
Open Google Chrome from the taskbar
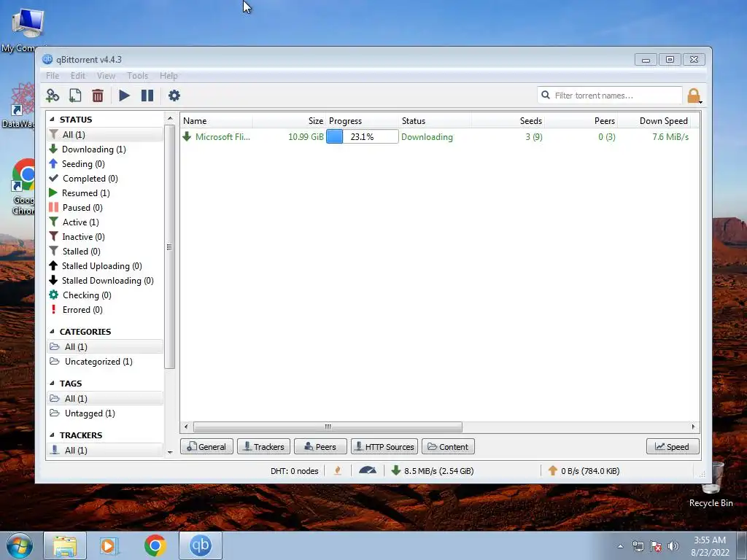155,545
